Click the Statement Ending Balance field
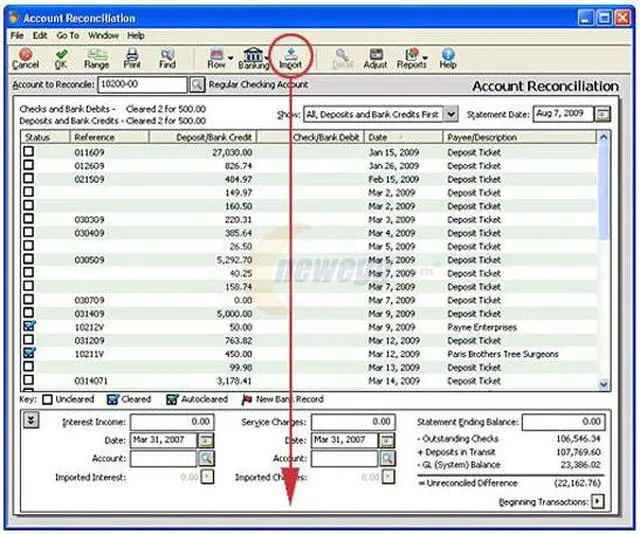Screen dimensions: 640x534 point(563,422)
